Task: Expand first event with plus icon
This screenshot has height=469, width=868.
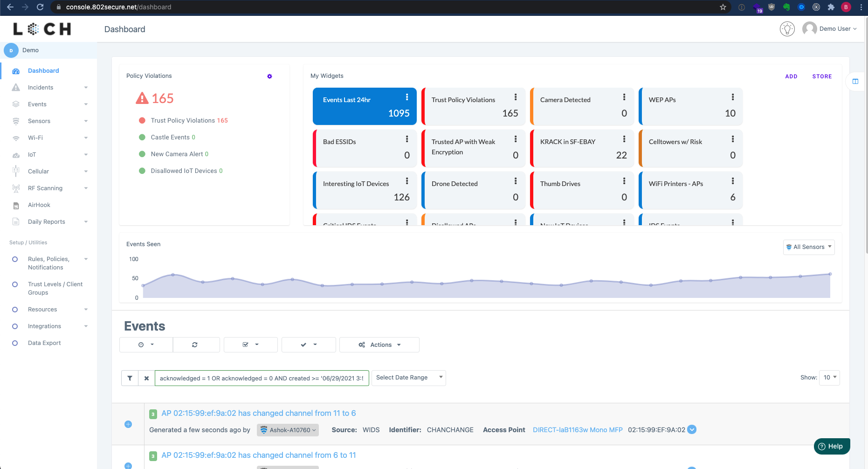Action: (x=128, y=424)
